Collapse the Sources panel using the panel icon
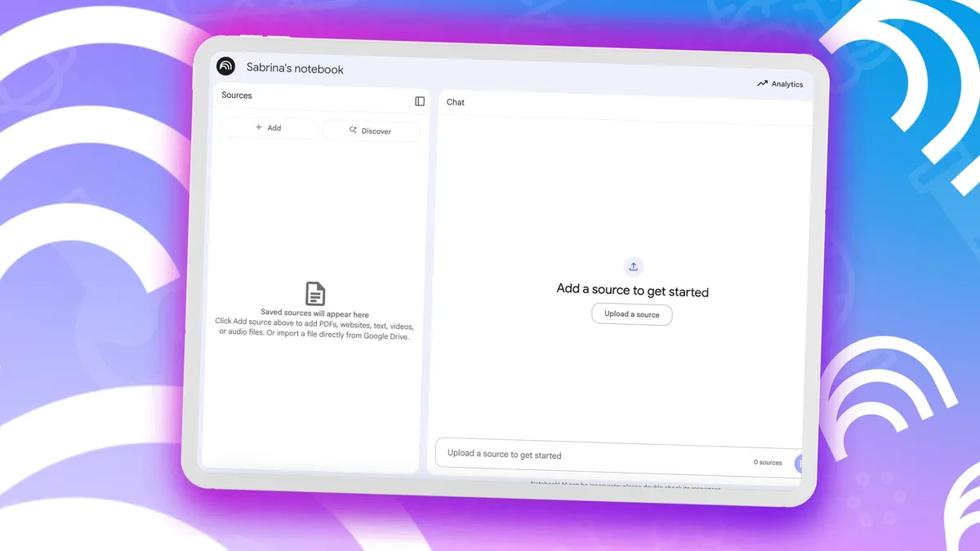The image size is (980, 551). point(420,101)
